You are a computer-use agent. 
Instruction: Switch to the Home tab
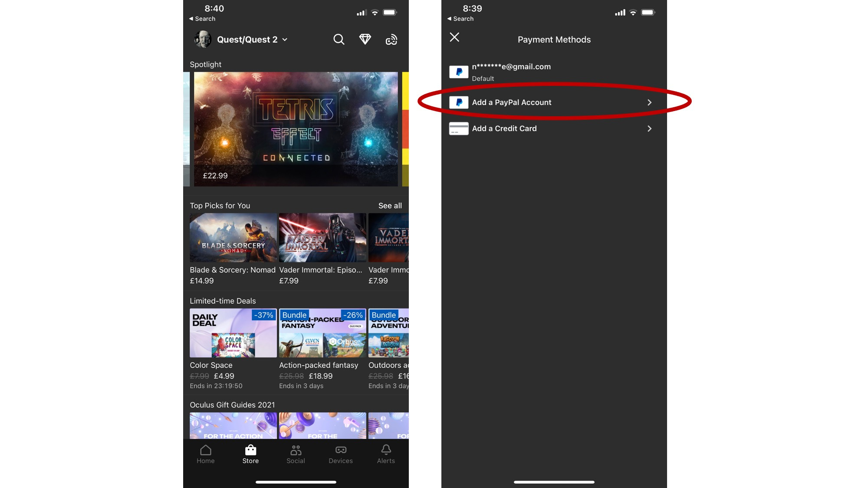point(206,454)
